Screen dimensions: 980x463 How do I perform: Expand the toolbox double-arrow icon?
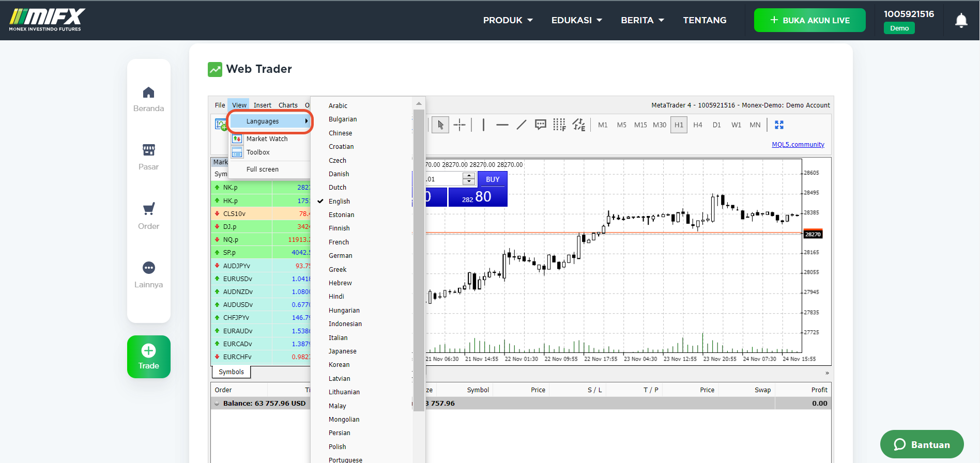pyautogui.click(x=827, y=373)
